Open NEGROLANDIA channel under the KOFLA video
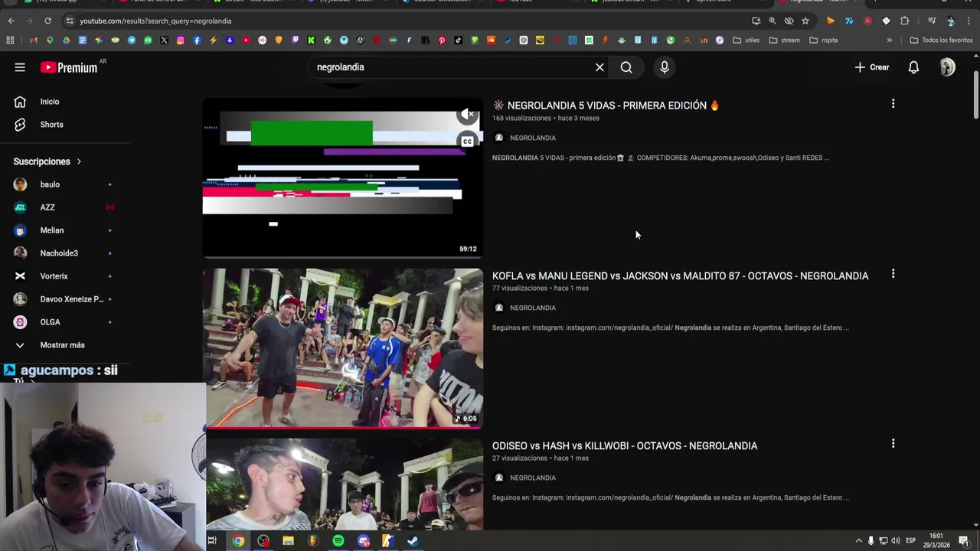980x551 pixels. pyautogui.click(x=533, y=308)
